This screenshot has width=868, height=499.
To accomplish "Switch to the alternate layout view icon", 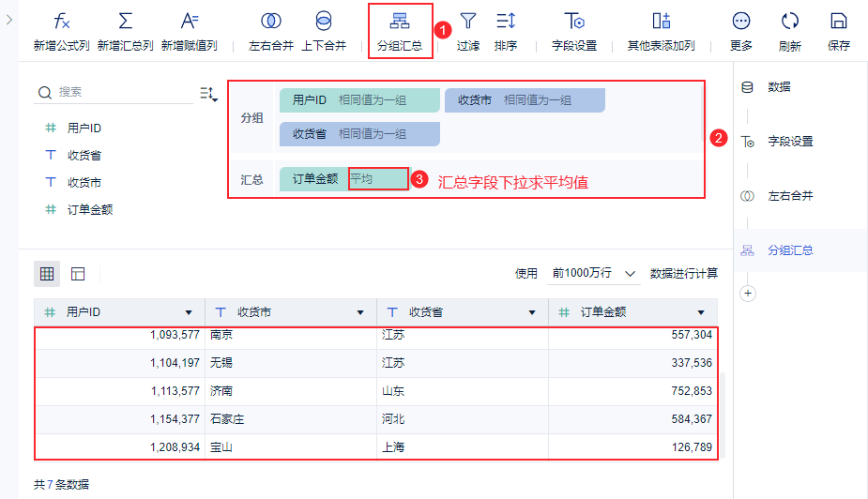I will [78, 274].
